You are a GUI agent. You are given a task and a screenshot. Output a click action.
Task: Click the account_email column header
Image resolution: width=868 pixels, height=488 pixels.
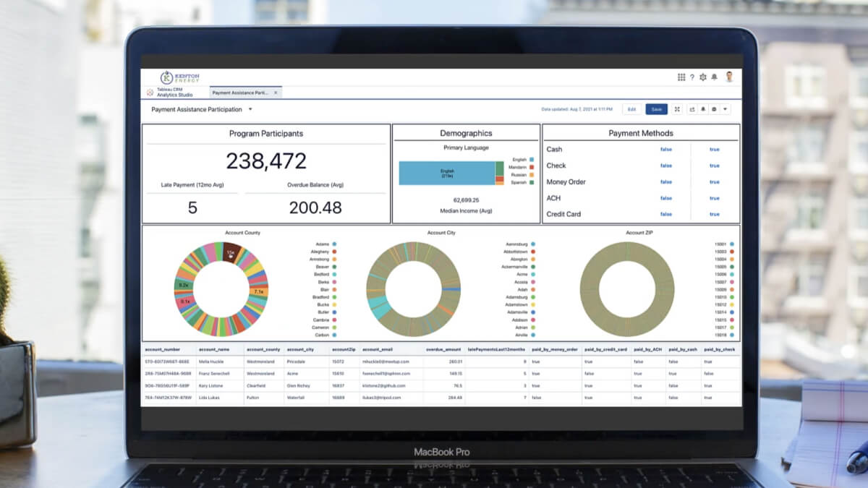(x=378, y=349)
